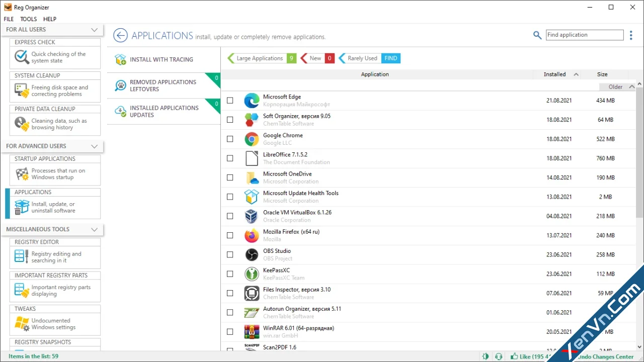Check the Microsoft Edge checkbox

230,101
